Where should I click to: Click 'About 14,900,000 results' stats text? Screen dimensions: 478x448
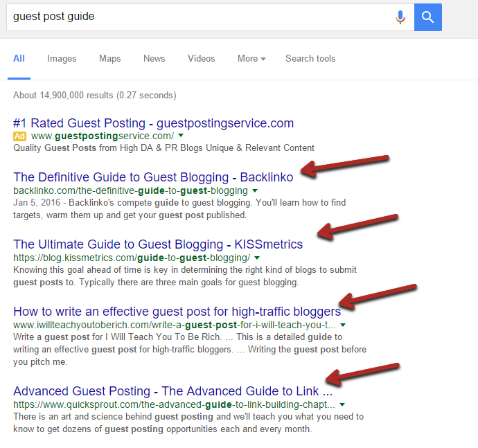click(x=94, y=96)
